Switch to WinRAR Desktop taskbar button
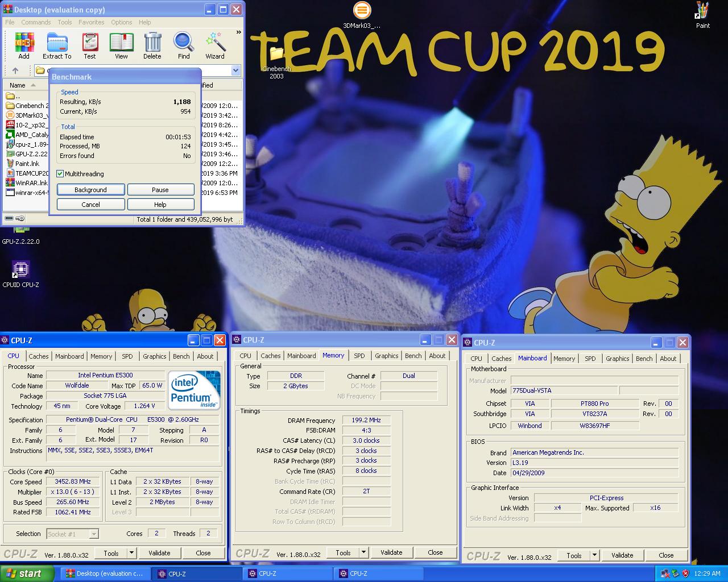The height and width of the screenshot is (582, 728). pyautogui.click(x=105, y=574)
